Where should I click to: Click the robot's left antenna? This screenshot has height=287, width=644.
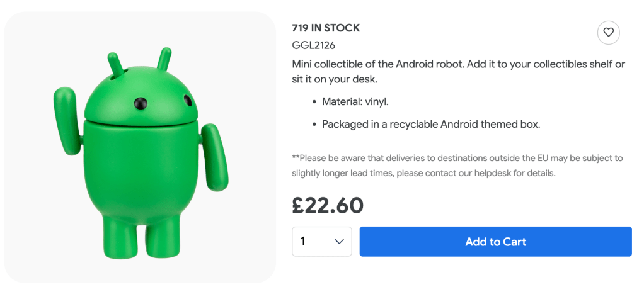[115, 67]
